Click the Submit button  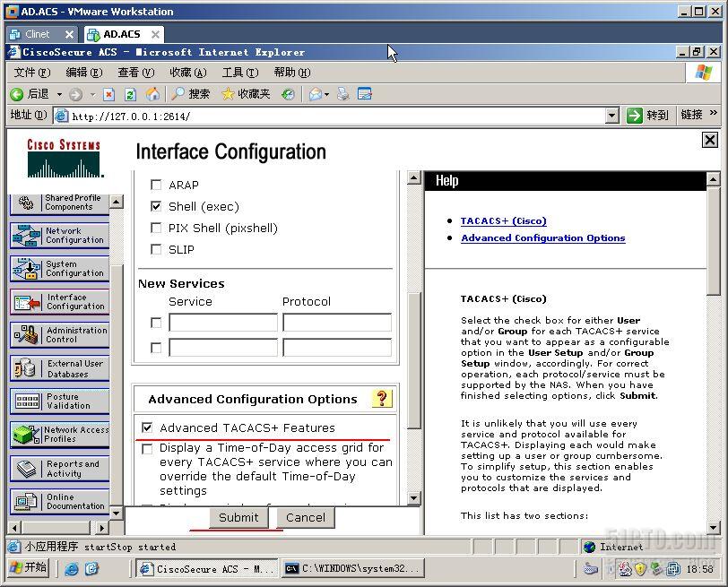click(238, 517)
